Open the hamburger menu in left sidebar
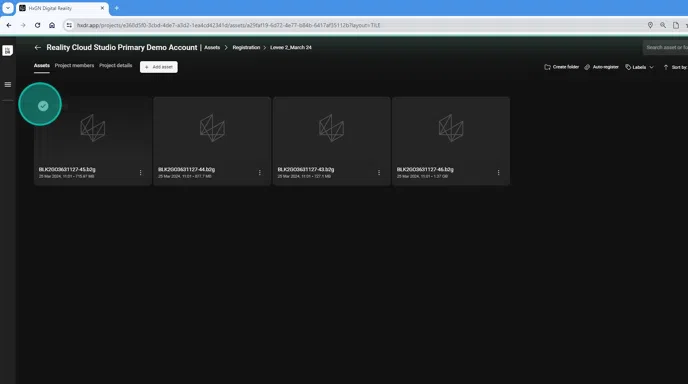Screen dimensions: 688x384 (7, 84)
